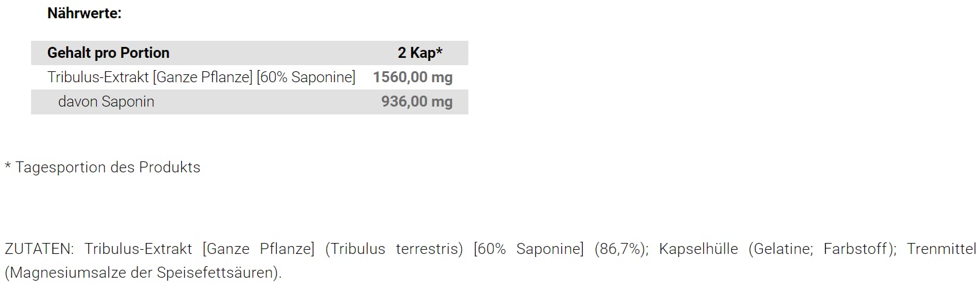980x285 pixels.
Task: Click the 2 Kap* column header
Action: [x=420, y=53]
